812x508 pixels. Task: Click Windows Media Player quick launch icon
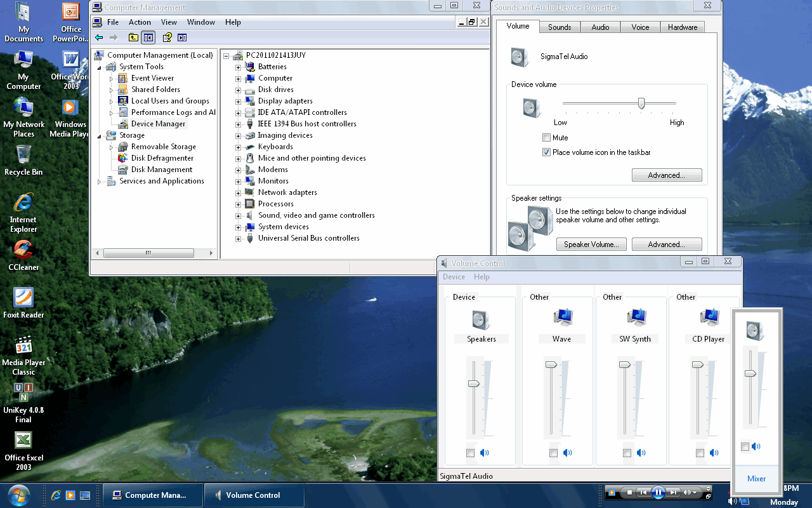(x=70, y=495)
